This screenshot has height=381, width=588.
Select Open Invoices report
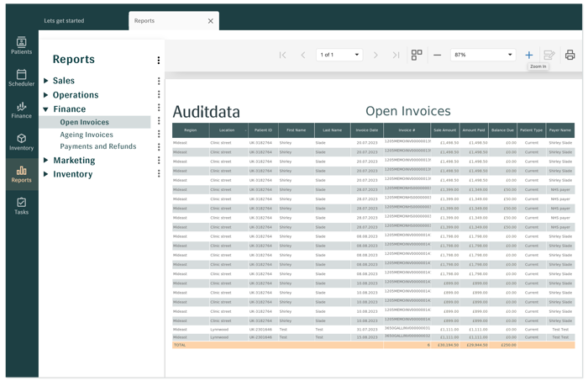84,122
